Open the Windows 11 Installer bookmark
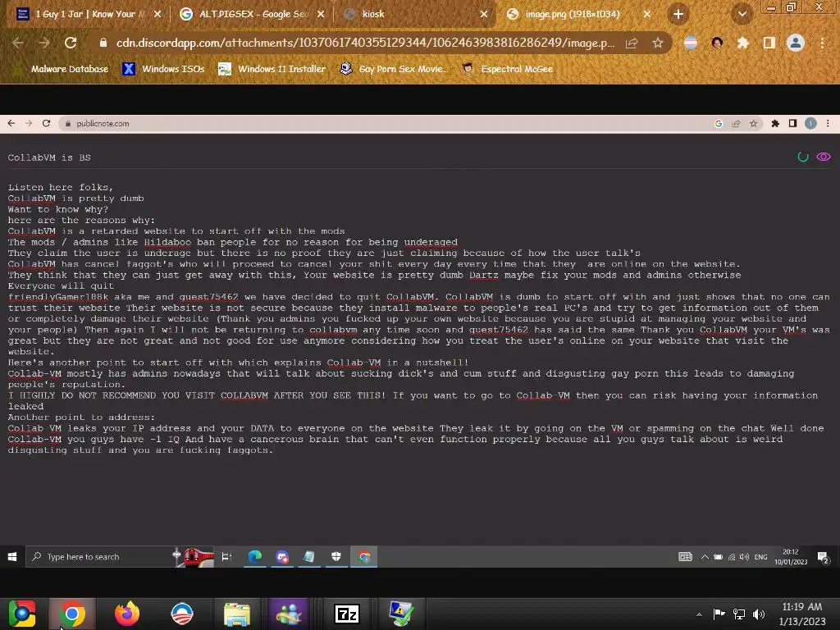Viewport: 840px width, 630px height. coord(272,69)
